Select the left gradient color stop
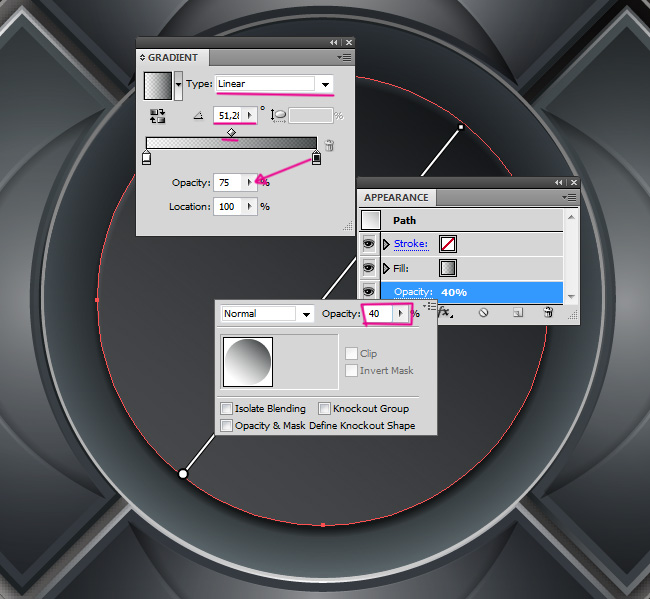The height and width of the screenshot is (599, 650). tap(146, 158)
